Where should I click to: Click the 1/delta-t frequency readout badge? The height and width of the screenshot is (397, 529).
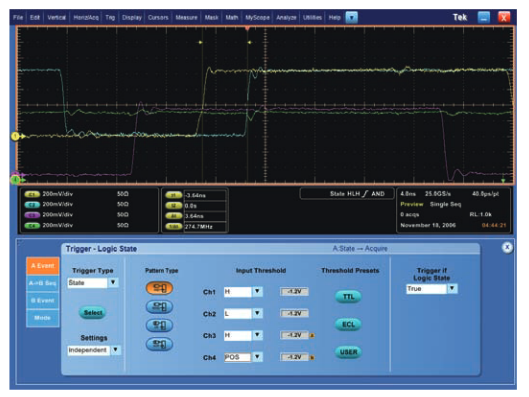point(173,227)
